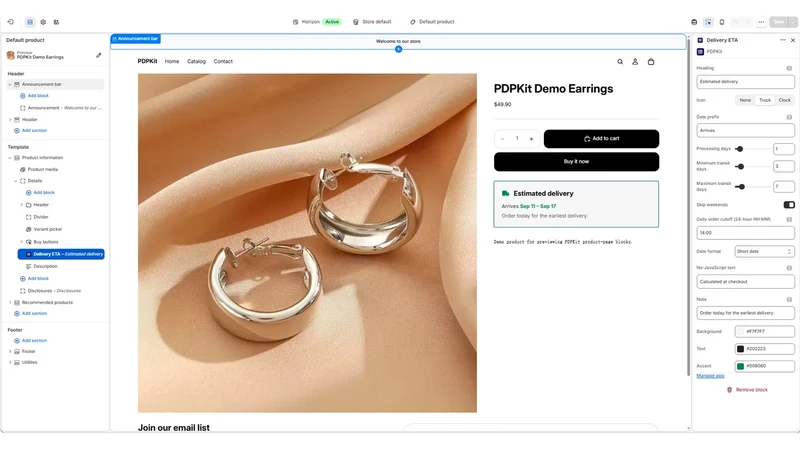The image size is (800, 450).
Task: Go to Contact in store navigation
Action: pos(223,62)
